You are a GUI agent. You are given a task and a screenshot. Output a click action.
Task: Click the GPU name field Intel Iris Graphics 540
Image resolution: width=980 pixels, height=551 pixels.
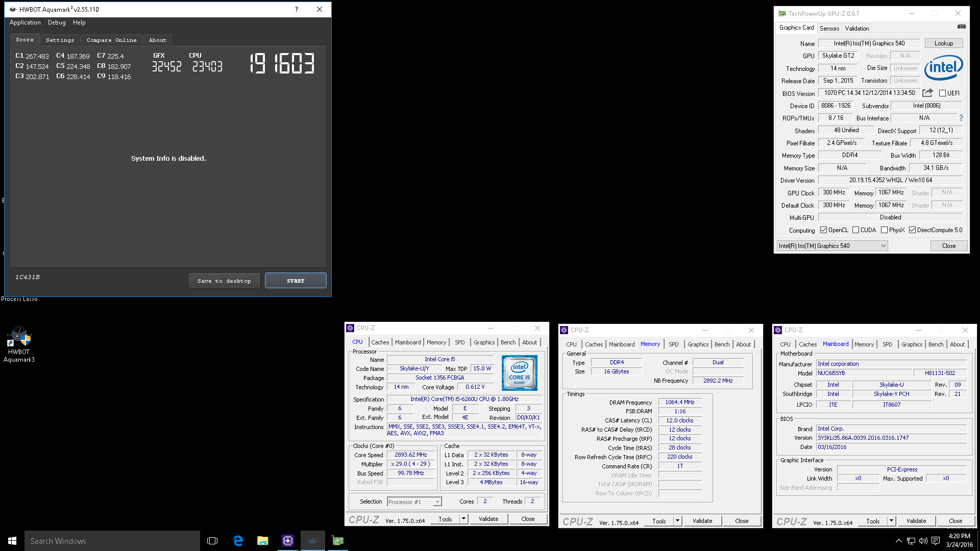point(869,43)
